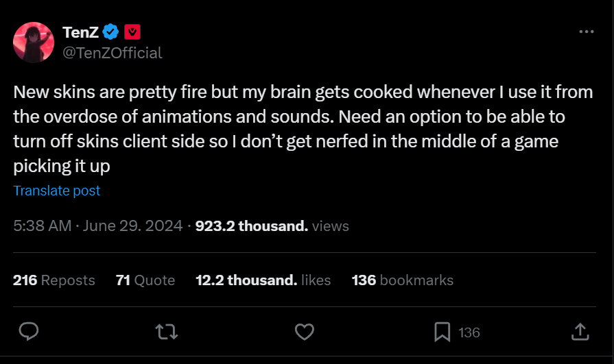Open the 71 Quote list
This screenshot has width=614, height=364.
coord(145,280)
